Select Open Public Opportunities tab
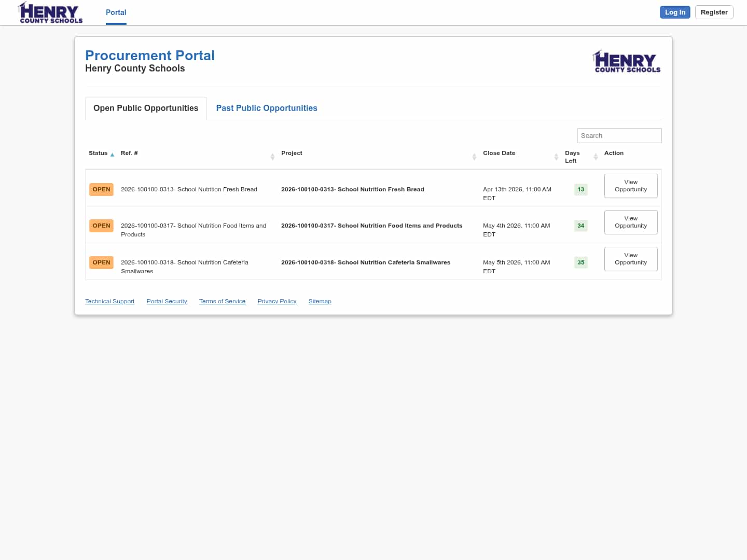The width and height of the screenshot is (747, 560). tap(146, 108)
